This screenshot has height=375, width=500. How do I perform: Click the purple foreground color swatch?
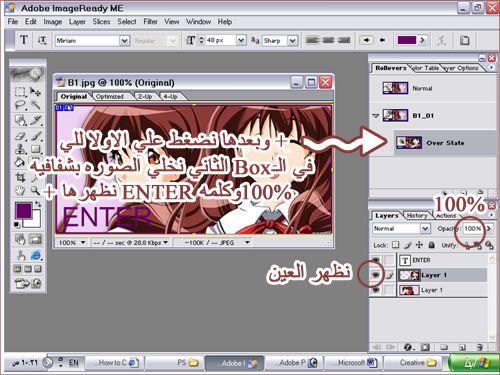pyautogui.click(x=23, y=211)
